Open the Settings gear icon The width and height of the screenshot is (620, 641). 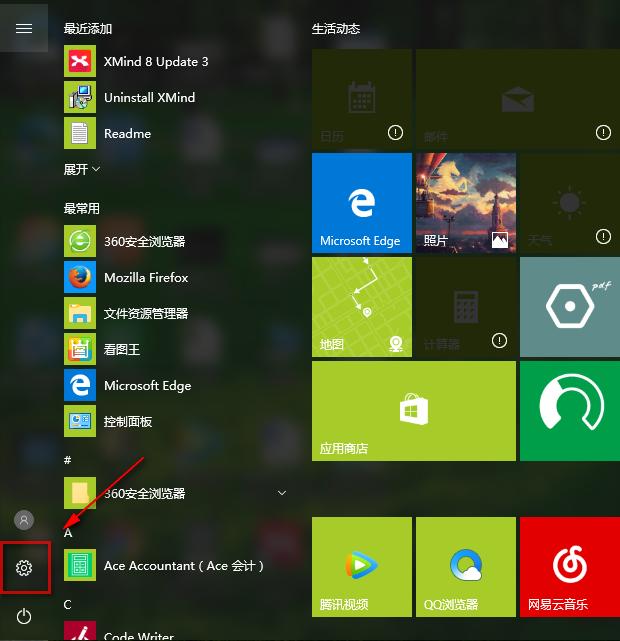pyautogui.click(x=25, y=568)
